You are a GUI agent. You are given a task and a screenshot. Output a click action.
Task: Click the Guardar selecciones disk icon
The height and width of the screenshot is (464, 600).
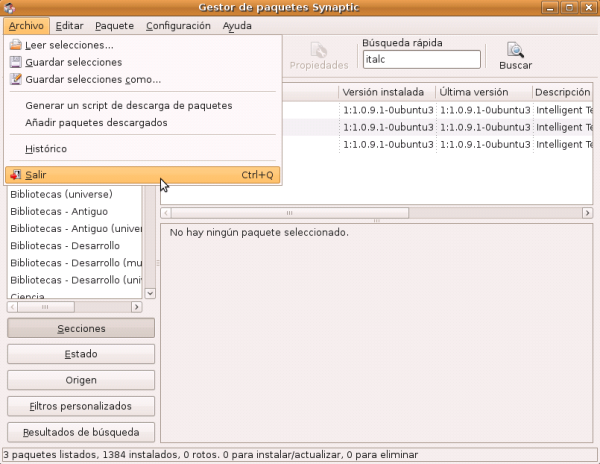click(x=15, y=62)
